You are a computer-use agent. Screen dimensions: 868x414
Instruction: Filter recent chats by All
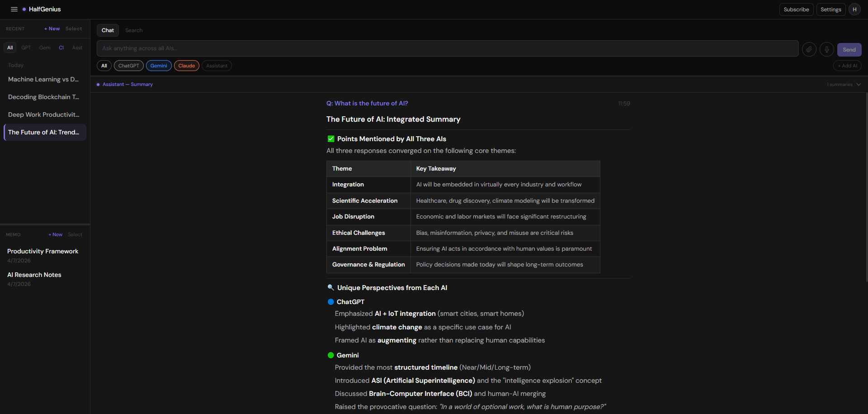10,48
